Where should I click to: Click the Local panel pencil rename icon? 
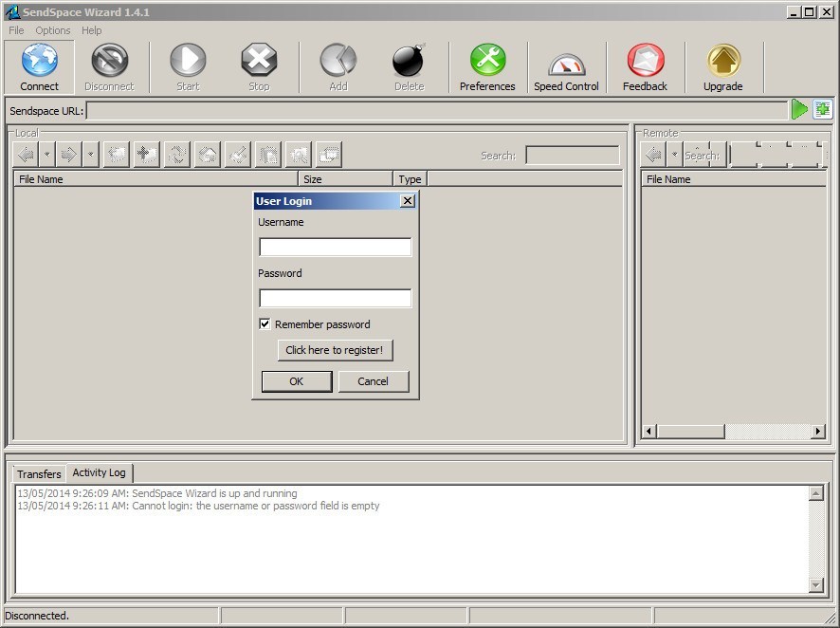[x=237, y=155]
